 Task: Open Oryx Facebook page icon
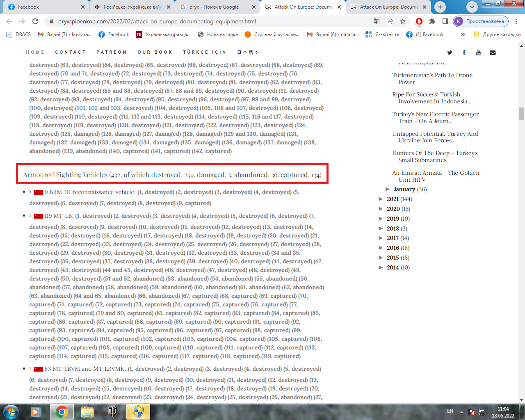point(464,52)
